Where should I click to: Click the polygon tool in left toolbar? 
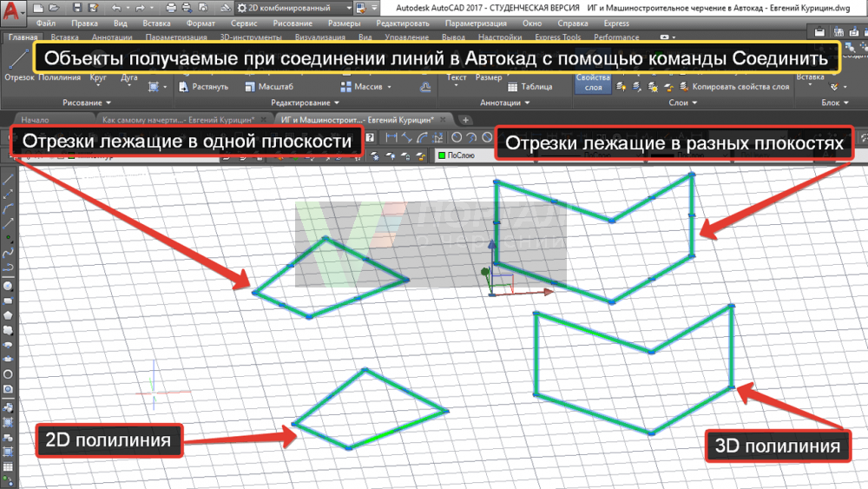click(x=8, y=315)
